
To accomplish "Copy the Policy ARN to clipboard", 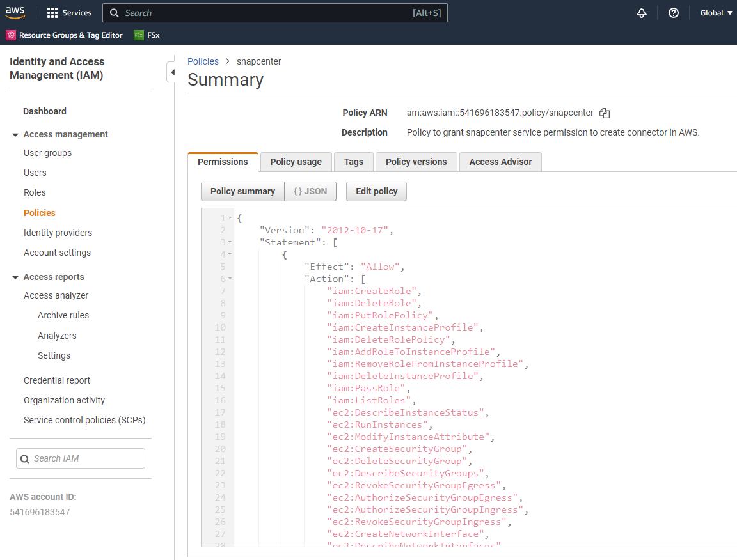I will tap(605, 113).
